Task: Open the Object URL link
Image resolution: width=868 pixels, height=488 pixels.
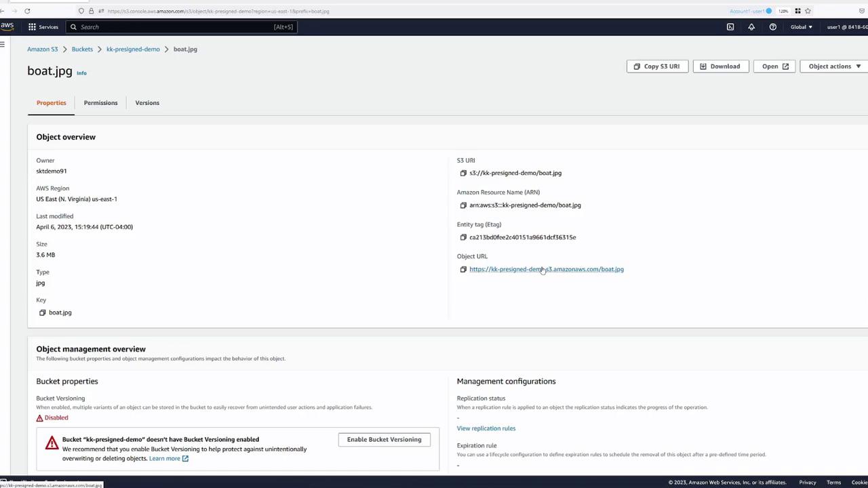Action: tap(547, 269)
